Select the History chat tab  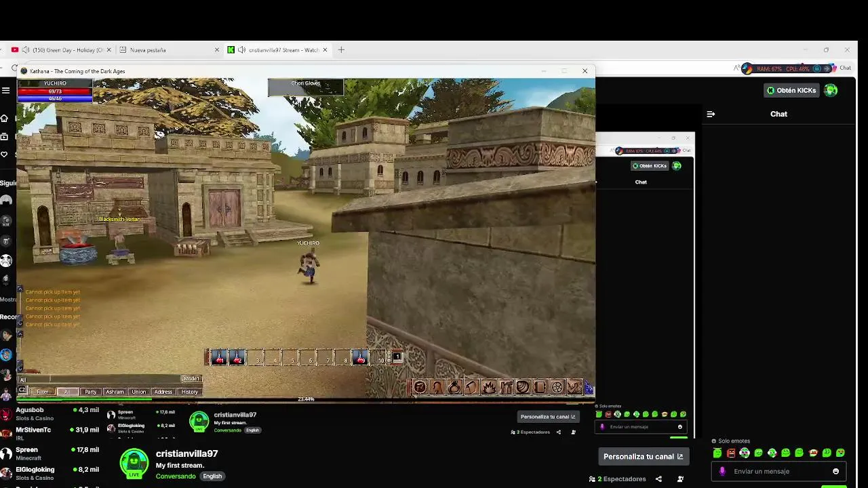tap(189, 392)
